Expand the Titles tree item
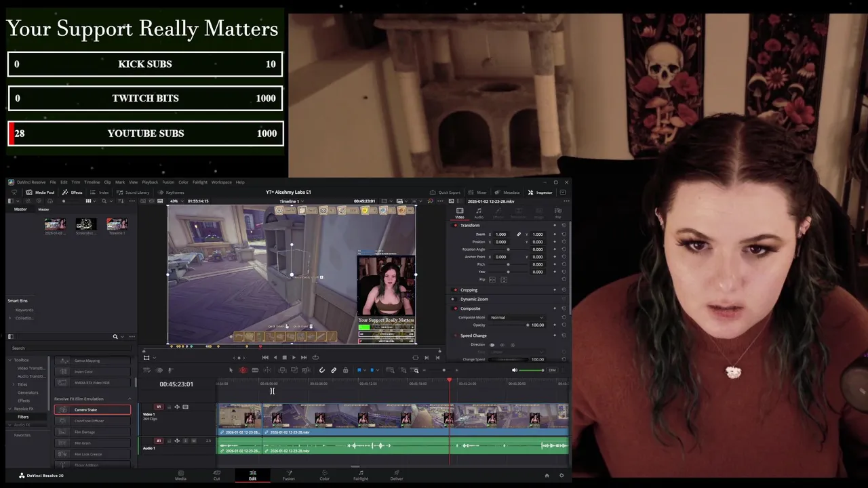 pos(14,384)
